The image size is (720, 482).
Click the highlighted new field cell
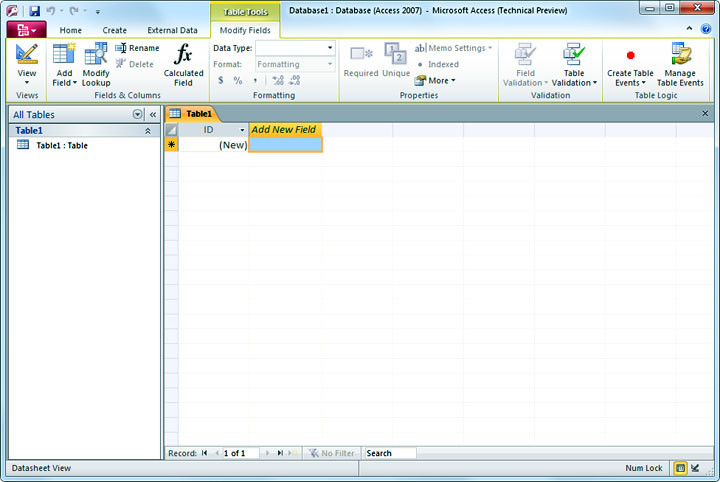[x=285, y=145]
